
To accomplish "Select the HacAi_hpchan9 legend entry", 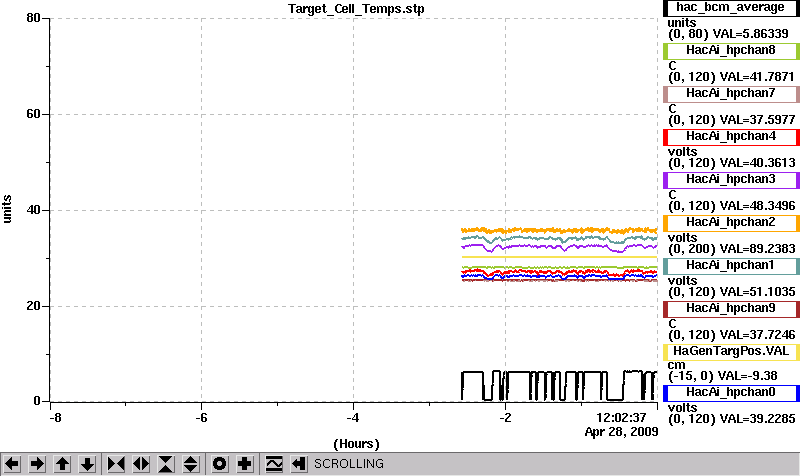I will (x=731, y=309).
